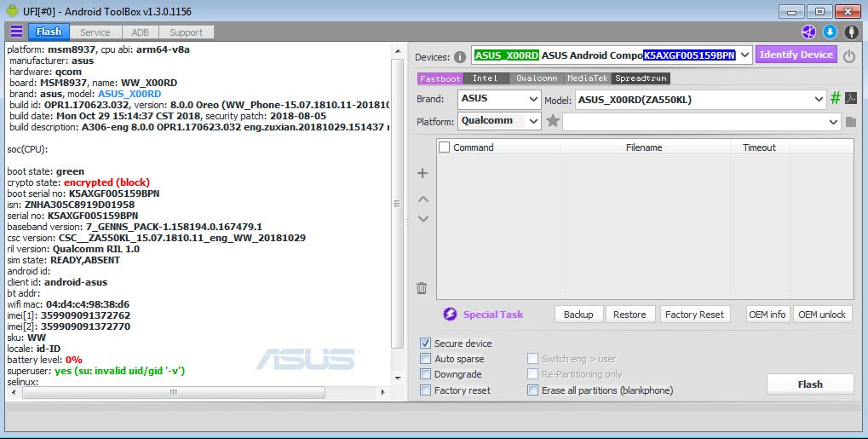The width and height of the screenshot is (868, 439).
Task: Click the green hash icon
Action: (x=836, y=99)
